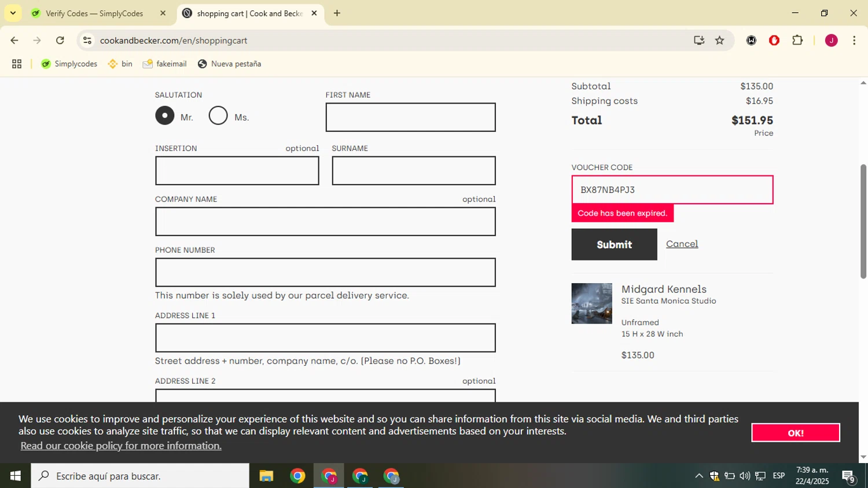868x488 pixels.
Task: Open the tab search dropdown arrow
Action: [13, 13]
